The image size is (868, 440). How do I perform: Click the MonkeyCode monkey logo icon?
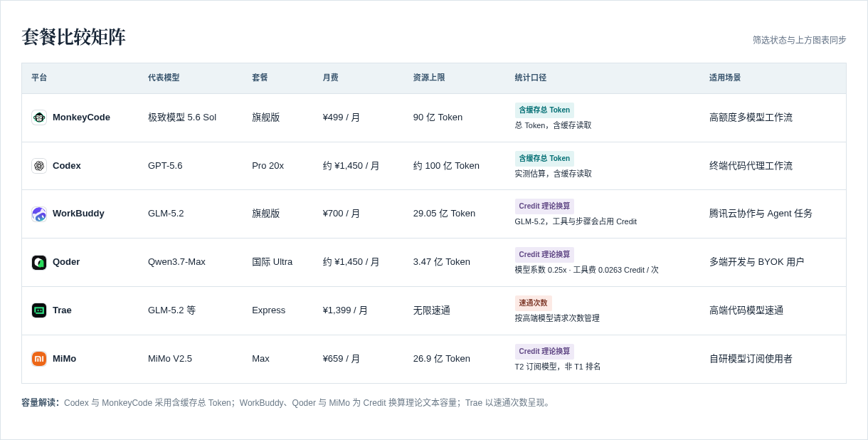39,117
